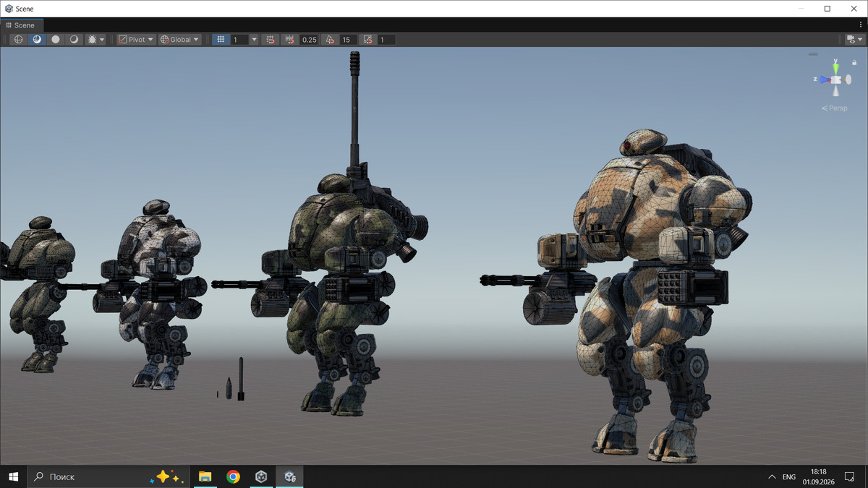The image size is (868, 488).
Task: Select shaded sphere draw mode icon
Action: point(74,40)
